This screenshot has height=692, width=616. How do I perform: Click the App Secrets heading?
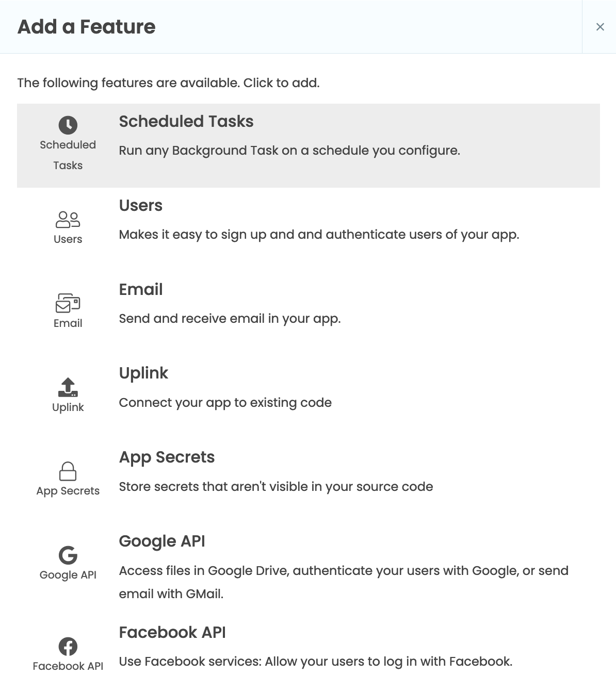click(x=167, y=457)
